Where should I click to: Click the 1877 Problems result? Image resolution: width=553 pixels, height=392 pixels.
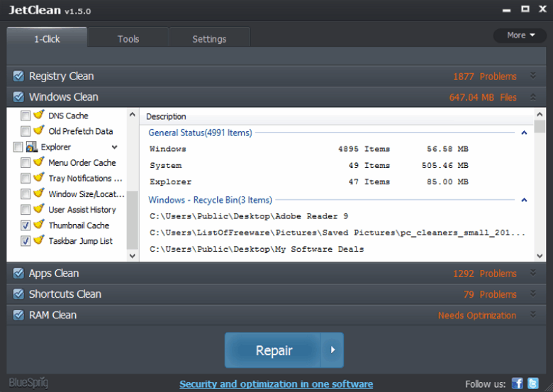pyautogui.click(x=484, y=77)
